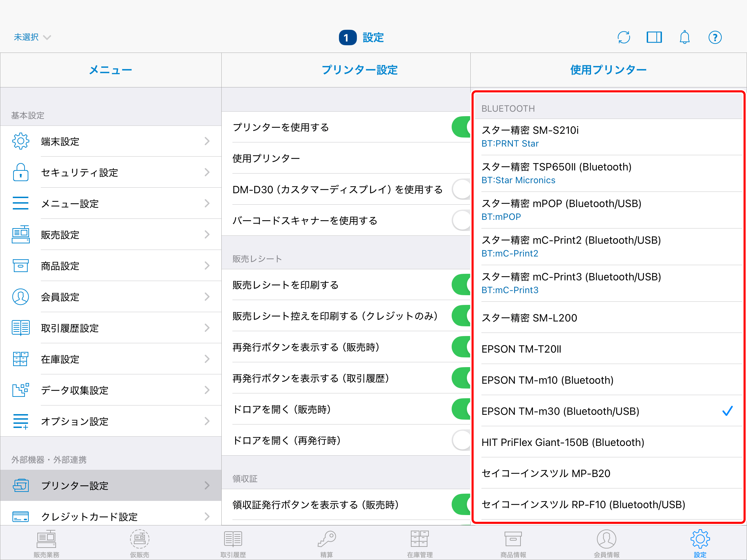Select セイコーインスツル RP-F10 printer
The image size is (747, 560).
coord(609,504)
